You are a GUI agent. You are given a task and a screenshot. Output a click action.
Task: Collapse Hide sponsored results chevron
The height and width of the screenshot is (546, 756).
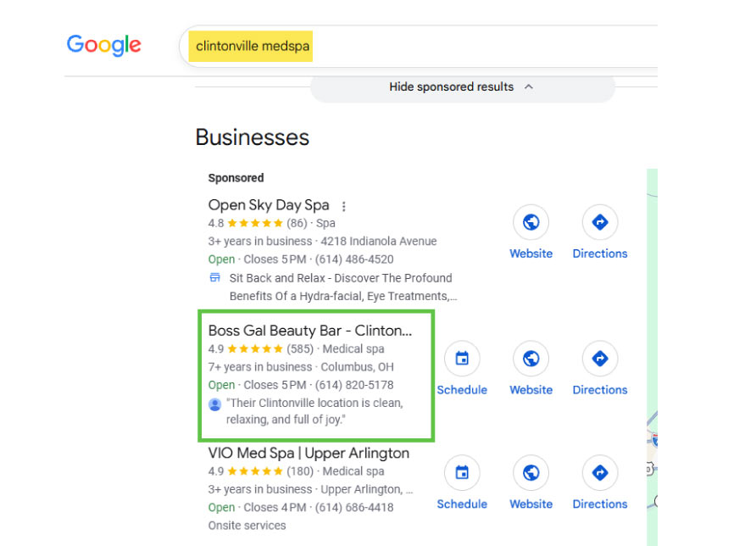click(x=529, y=86)
